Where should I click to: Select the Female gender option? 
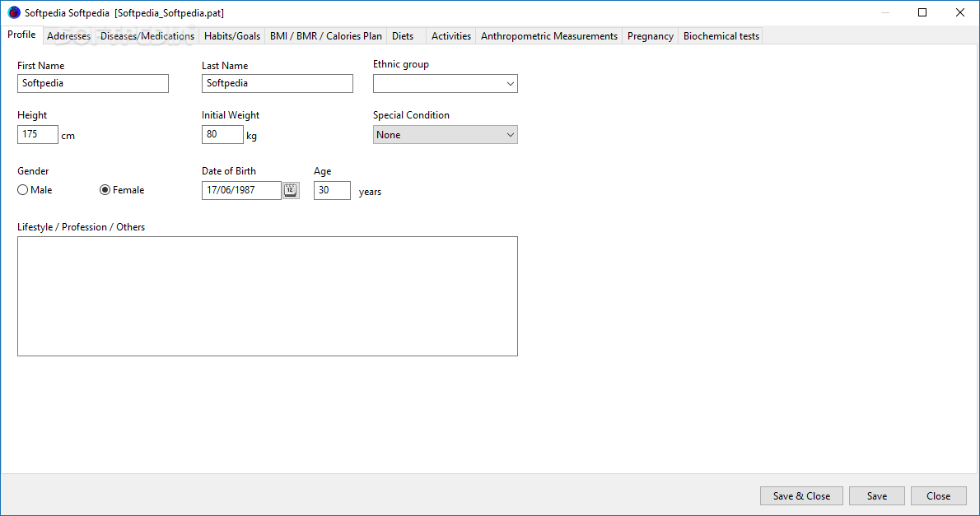(x=122, y=190)
